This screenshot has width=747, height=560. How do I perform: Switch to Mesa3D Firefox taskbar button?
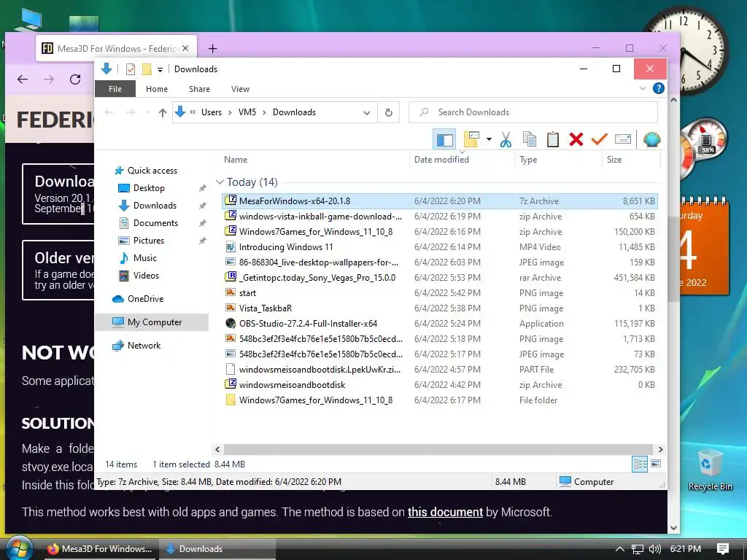[x=99, y=549]
